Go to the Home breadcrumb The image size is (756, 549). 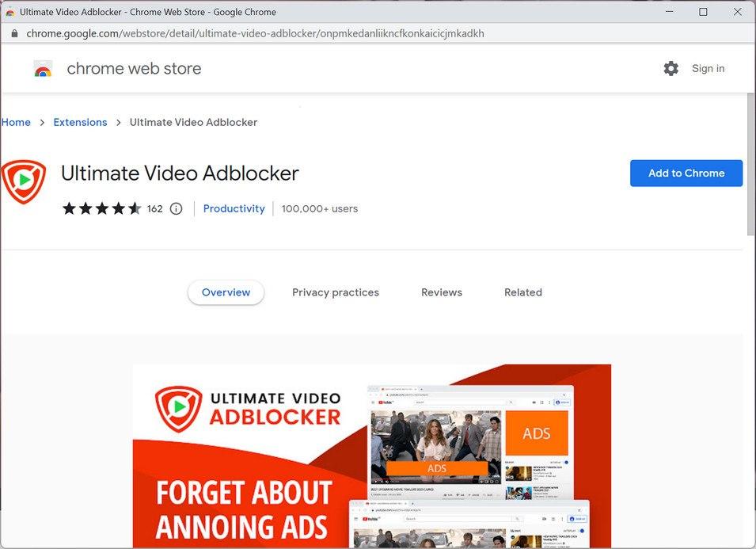click(x=16, y=123)
